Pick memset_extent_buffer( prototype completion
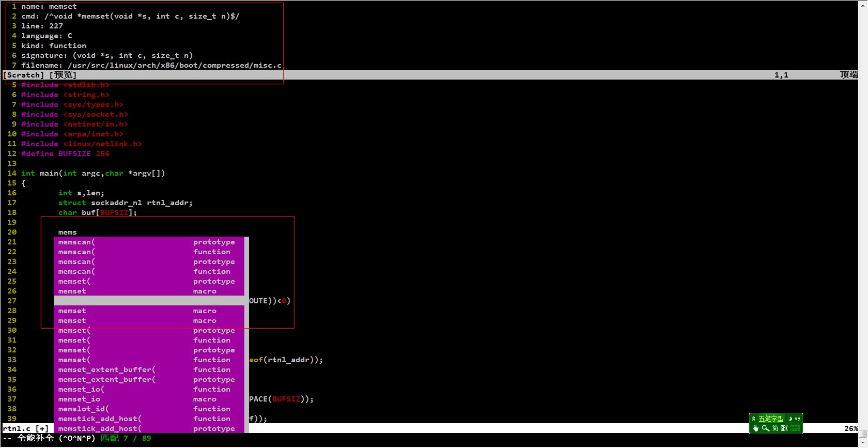Screen dimensions: 868x448 click(x=149, y=379)
